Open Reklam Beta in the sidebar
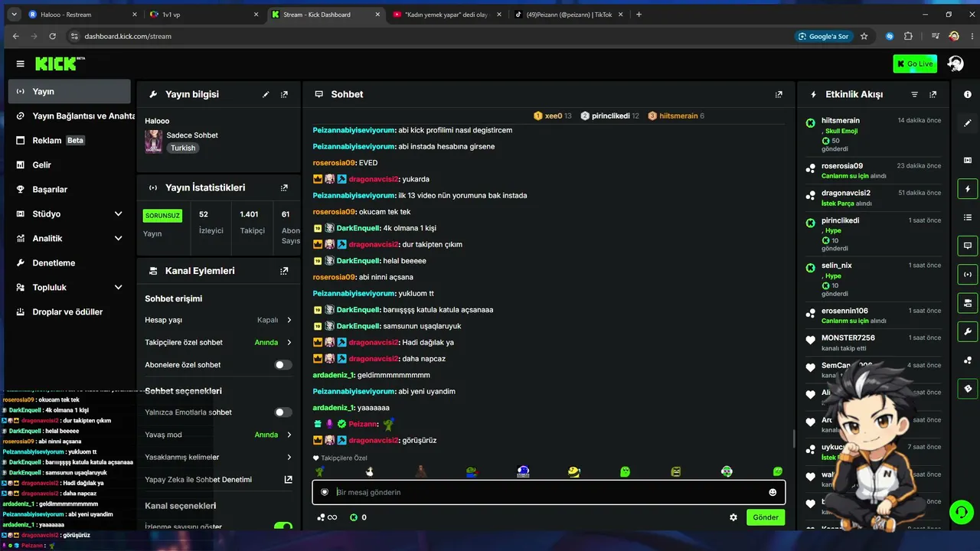 70,140
